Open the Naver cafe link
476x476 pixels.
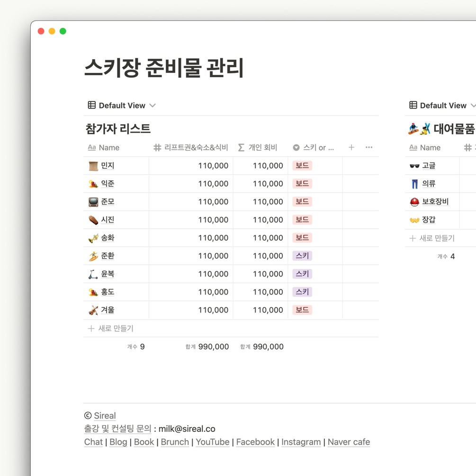click(349, 442)
